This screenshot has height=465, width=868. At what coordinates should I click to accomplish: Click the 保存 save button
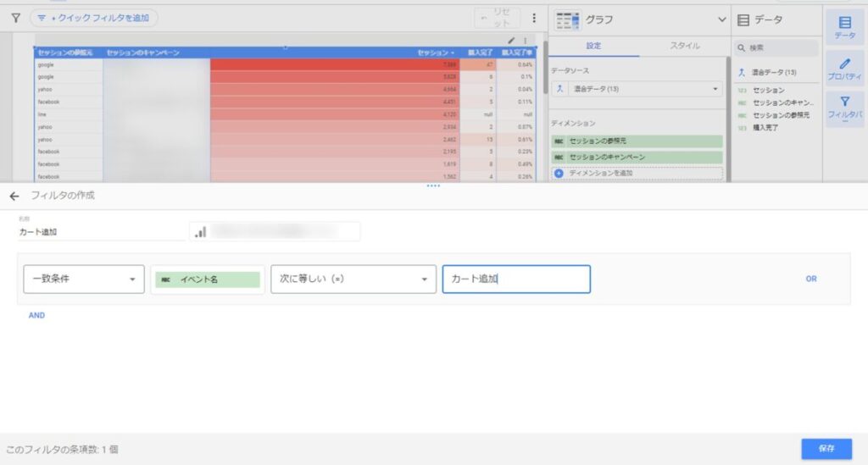coord(826,449)
